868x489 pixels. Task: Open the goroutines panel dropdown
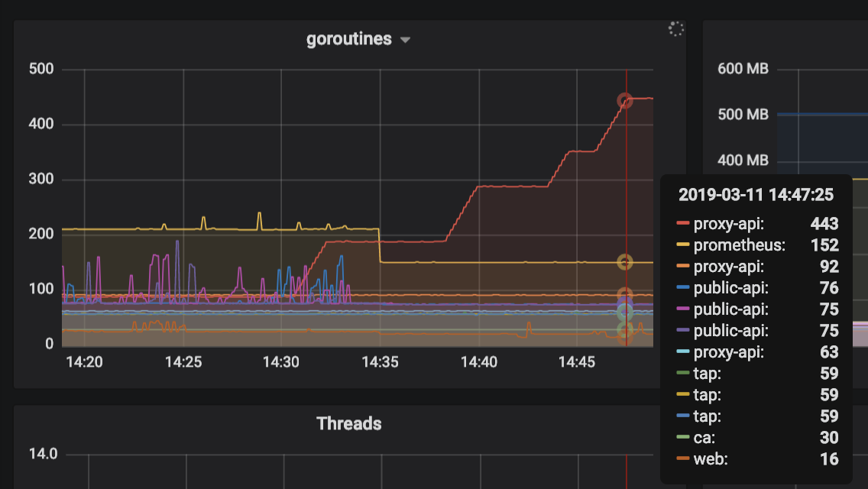pos(405,39)
